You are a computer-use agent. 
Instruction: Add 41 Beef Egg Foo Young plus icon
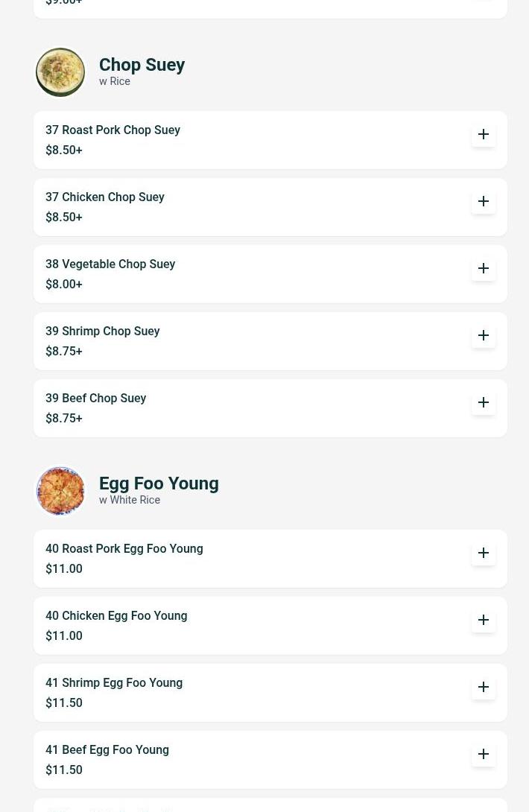point(483,754)
